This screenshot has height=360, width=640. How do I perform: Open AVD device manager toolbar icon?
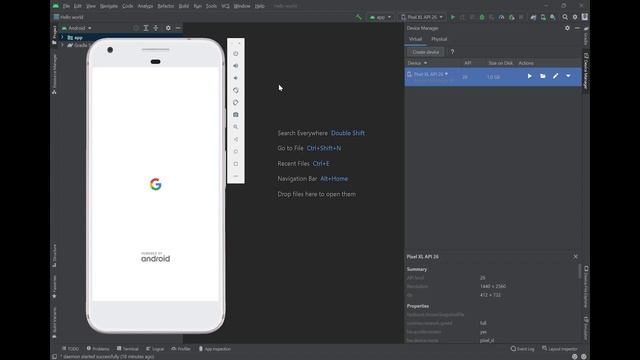tap(543, 17)
